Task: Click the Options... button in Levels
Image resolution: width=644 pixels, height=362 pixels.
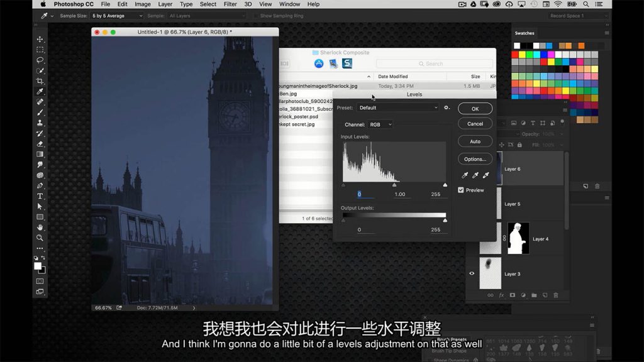Action: pos(475,159)
